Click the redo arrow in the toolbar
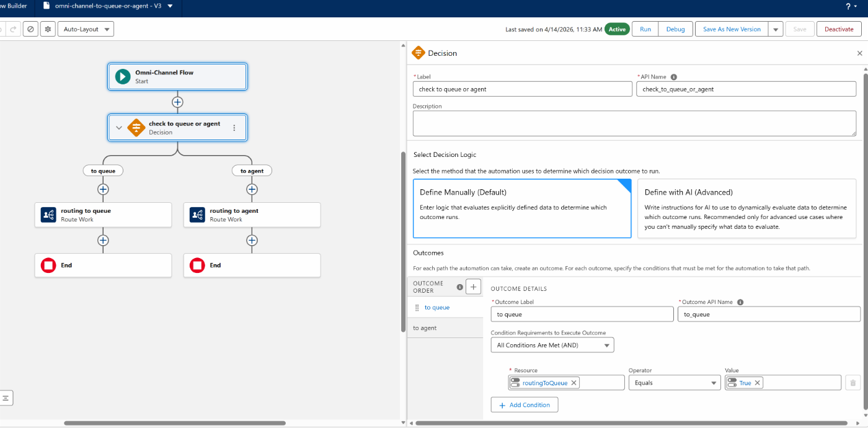This screenshot has width=868, height=428. [x=13, y=29]
